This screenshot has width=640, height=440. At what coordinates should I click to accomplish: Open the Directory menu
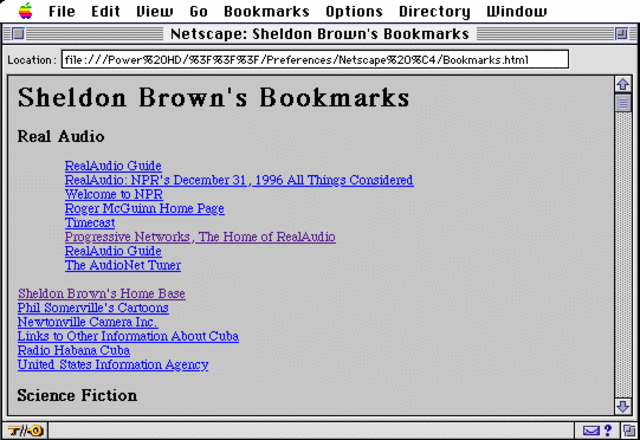click(x=434, y=11)
